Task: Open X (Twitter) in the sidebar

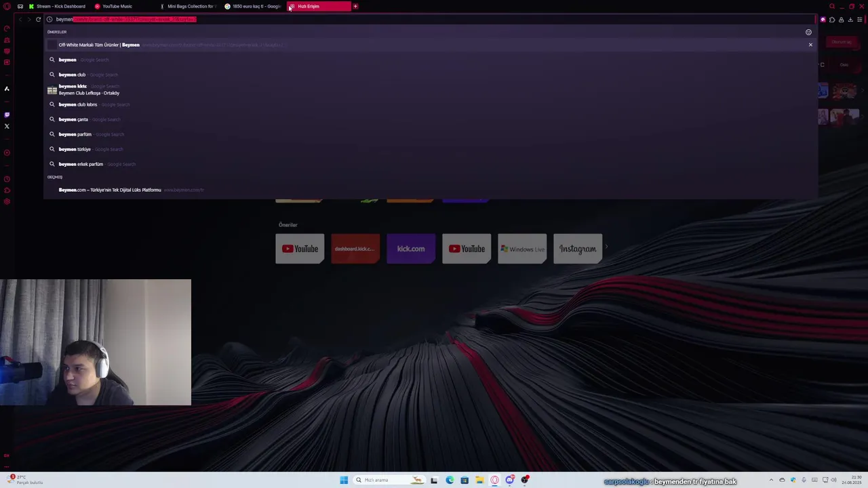Action: point(7,126)
